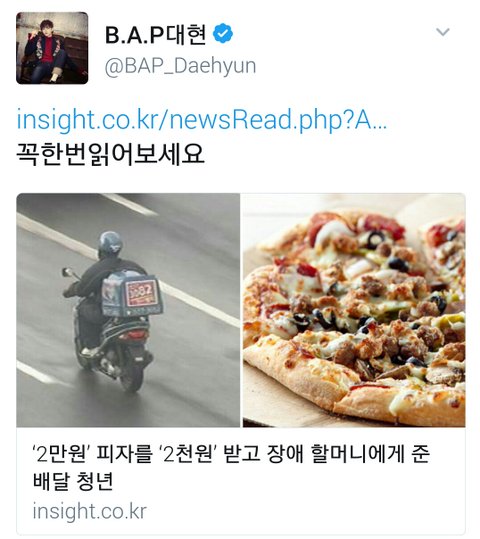Image resolution: width=480 pixels, height=539 pixels.
Task: Click the rider's helmet in scooter photo
Action: click(x=110, y=244)
